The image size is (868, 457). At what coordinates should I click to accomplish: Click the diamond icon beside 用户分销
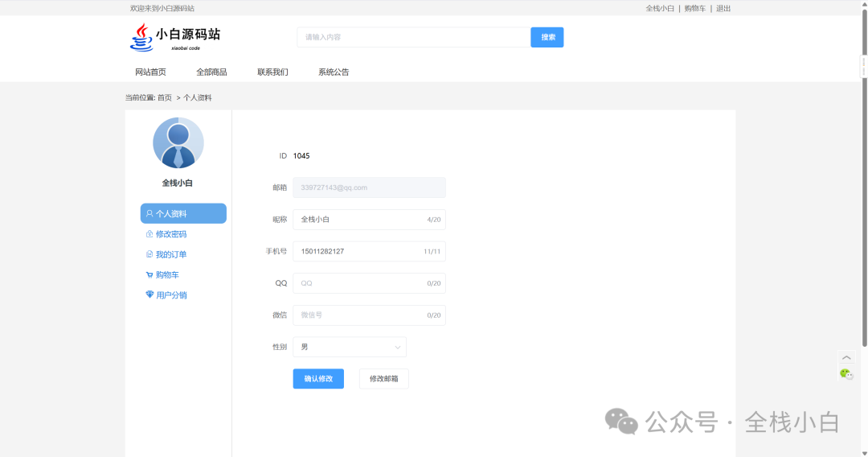149,294
